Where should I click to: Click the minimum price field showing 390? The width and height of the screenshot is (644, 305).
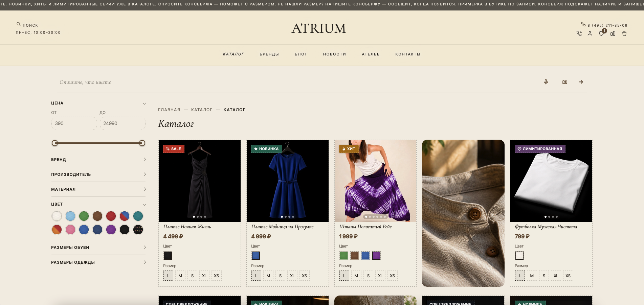pyautogui.click(x=74, y=123)
